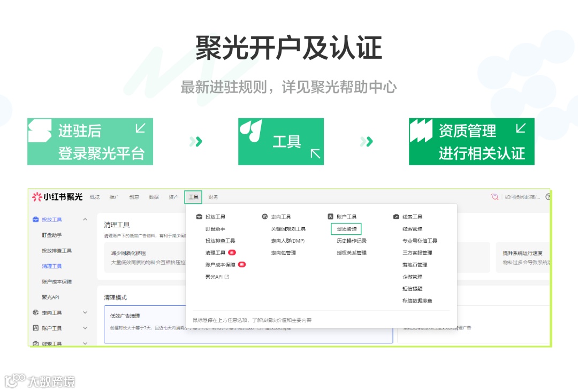
Task: Click the pink search magnifier icon
Action: coord(495,197)
